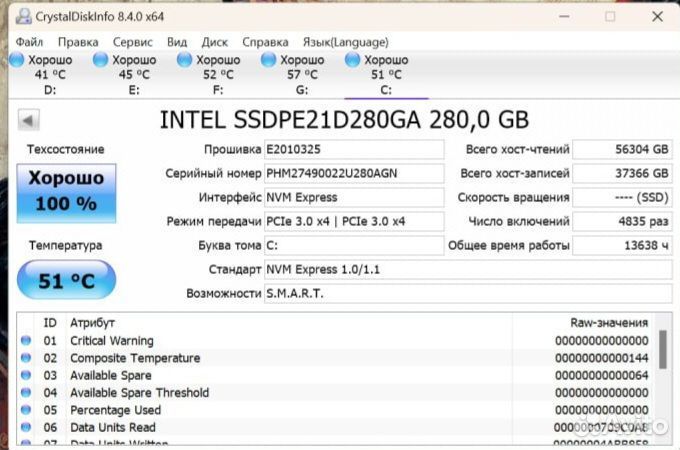Click the status dot for Available Spare

tap(26, 375)
